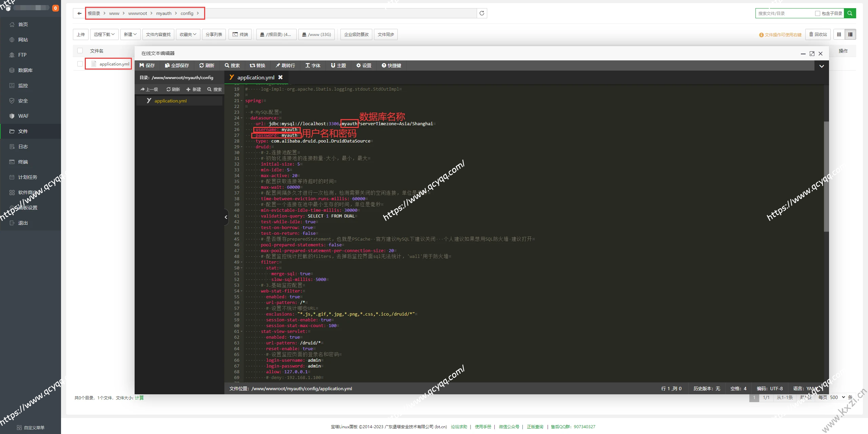Open the 远程下载 dropdown
This screenshot has width=868, height=434.
104,34
